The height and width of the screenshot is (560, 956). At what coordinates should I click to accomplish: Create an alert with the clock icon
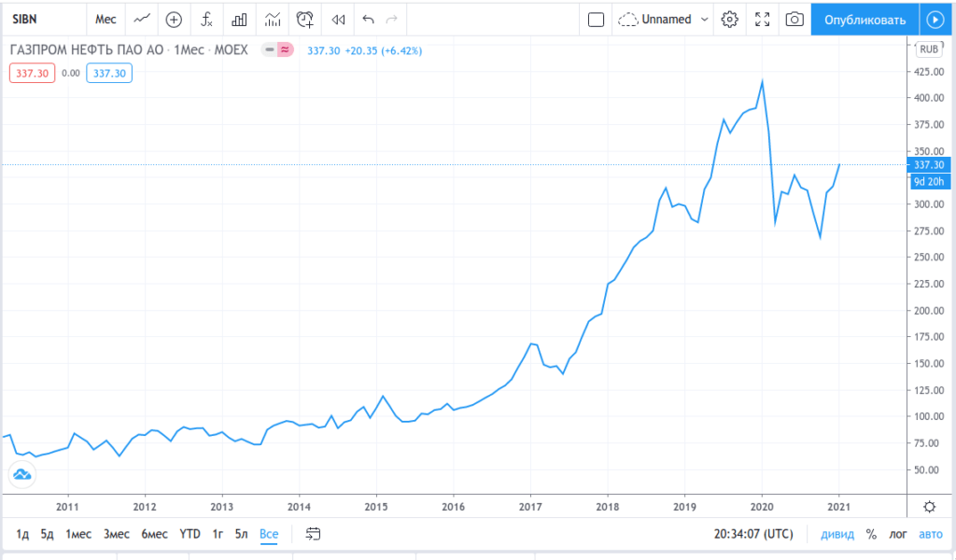pos(305,19)
